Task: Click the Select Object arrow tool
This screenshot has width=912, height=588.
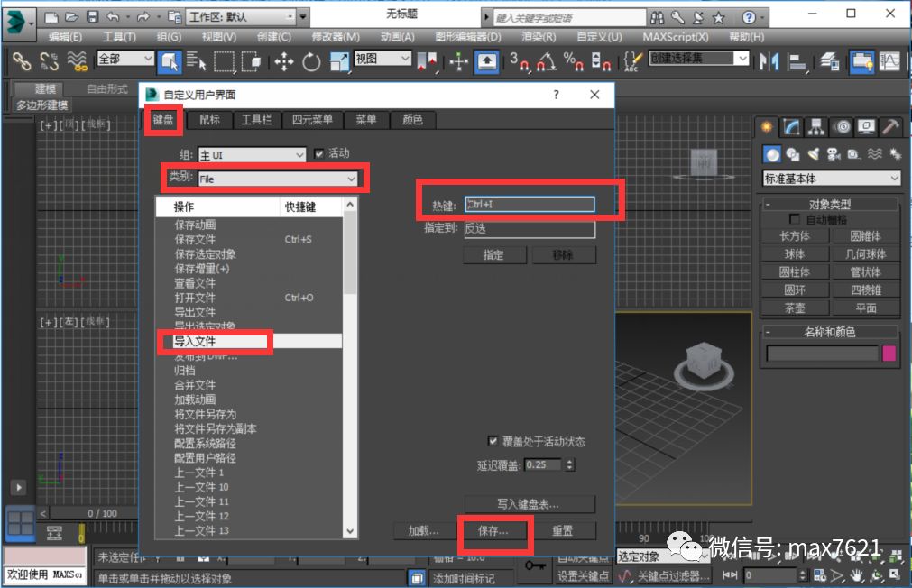Action: pyautogui.click(x=170, y=61)
